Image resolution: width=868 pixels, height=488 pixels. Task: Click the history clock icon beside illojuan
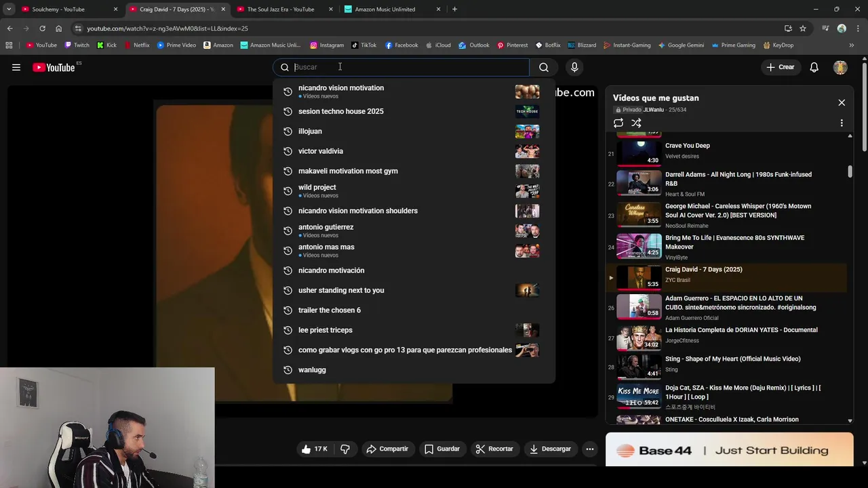288,131
